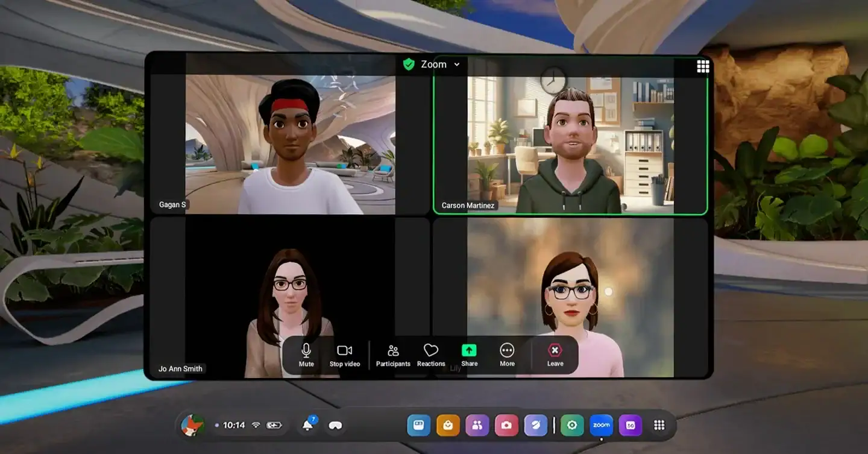
Task: Expand the Zoom title dropdown chevron
Action: point(457,65)
